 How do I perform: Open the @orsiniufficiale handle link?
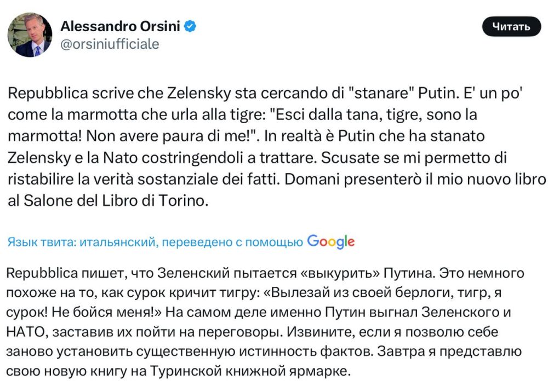click(109, 44)
